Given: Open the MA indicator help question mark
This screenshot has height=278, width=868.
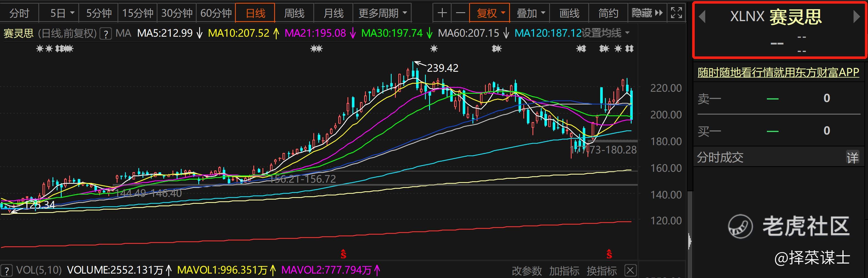Looking at the screenshot, I should pos(106,34).
